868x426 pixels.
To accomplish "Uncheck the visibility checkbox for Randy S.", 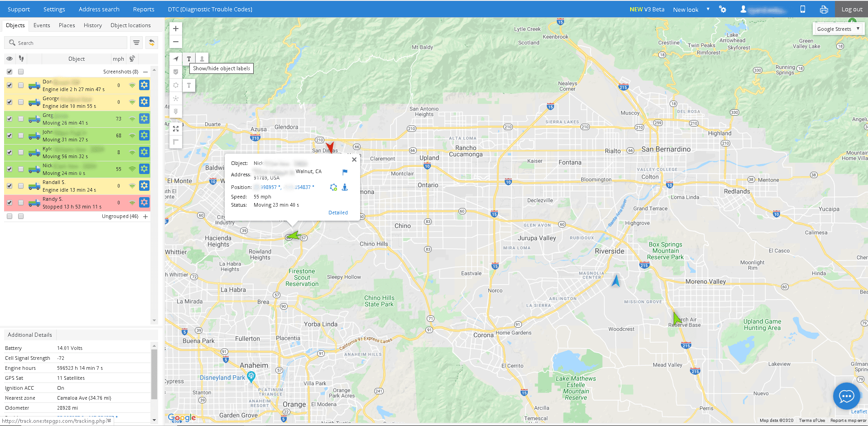I will (10, 203).
